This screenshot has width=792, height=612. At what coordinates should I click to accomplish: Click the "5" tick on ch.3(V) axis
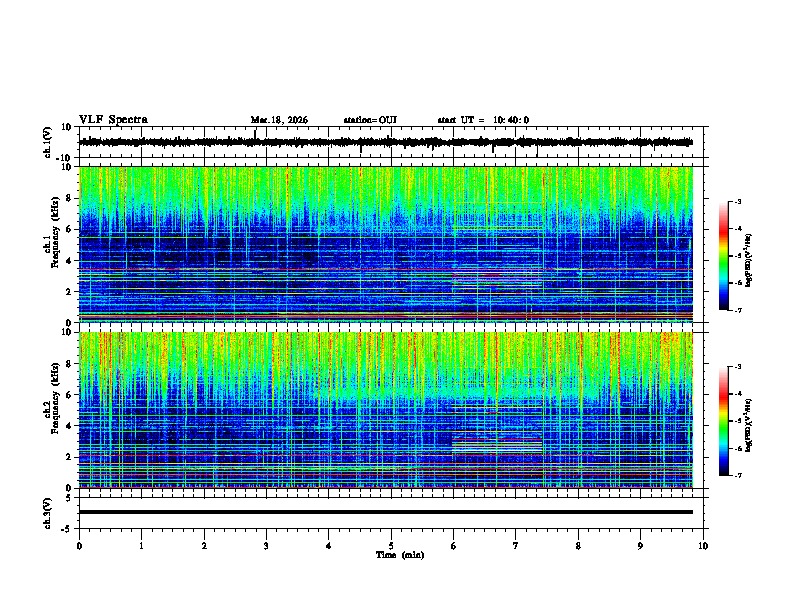69,498
